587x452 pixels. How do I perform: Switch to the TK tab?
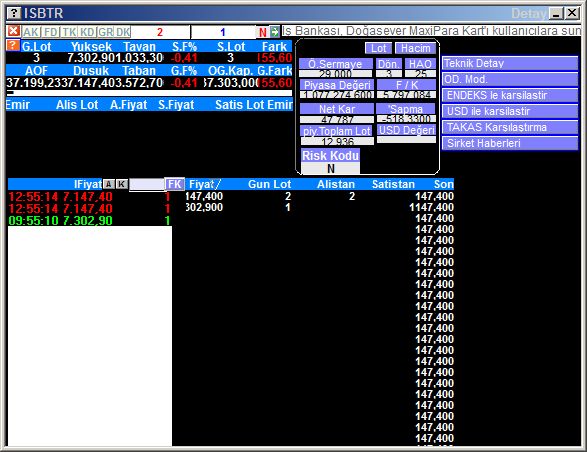(x=69, y=32)
